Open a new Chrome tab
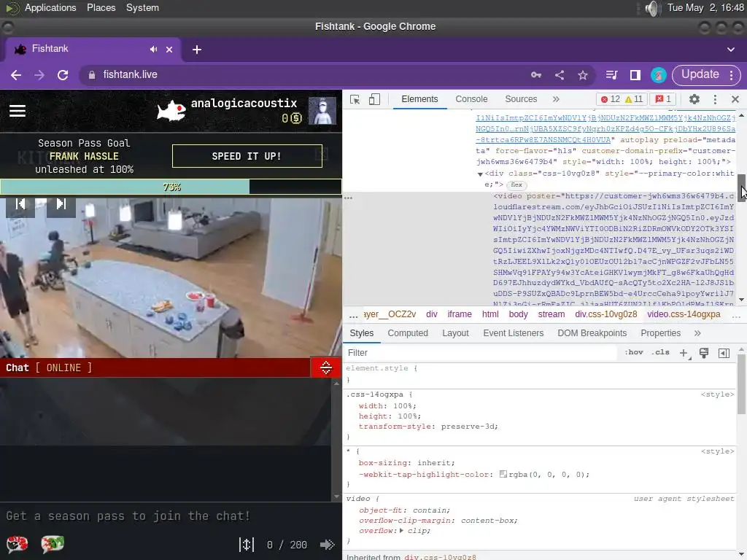Viewport: 747px width, 560px height. [197, 50]
